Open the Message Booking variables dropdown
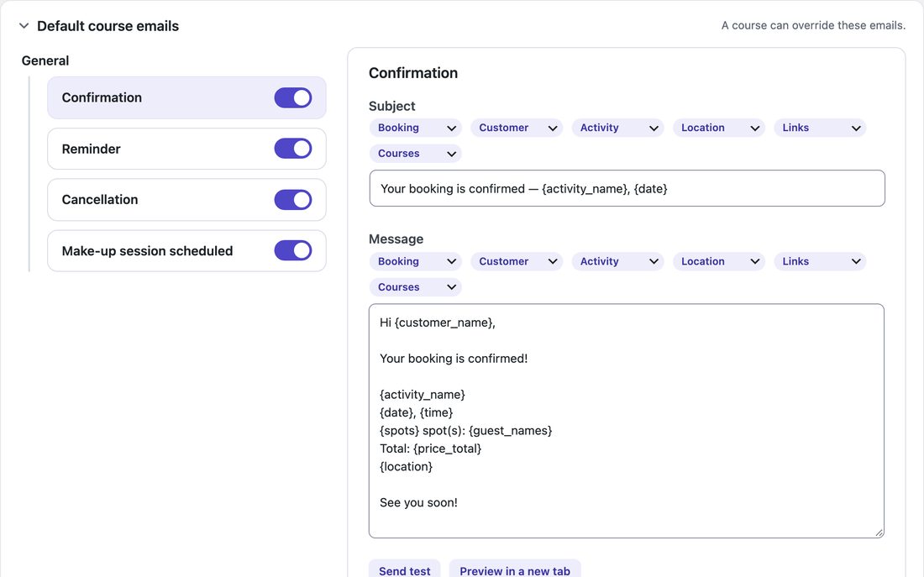Viewport: 924px width, 577px height. (416, 262)
